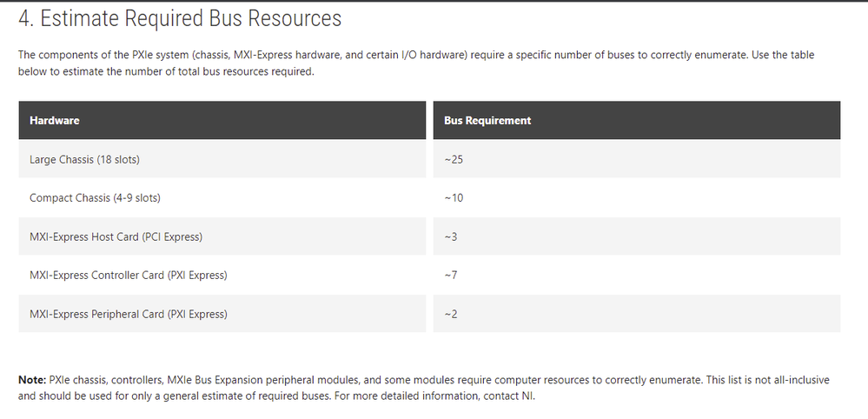This screenshot has height=419, width=868.
Task: Click the ~3 bus requirement value
Action: tap(451, 237)
